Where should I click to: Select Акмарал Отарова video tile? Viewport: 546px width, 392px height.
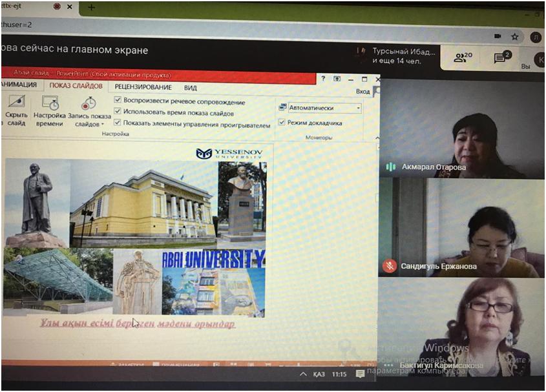(461, 129)
